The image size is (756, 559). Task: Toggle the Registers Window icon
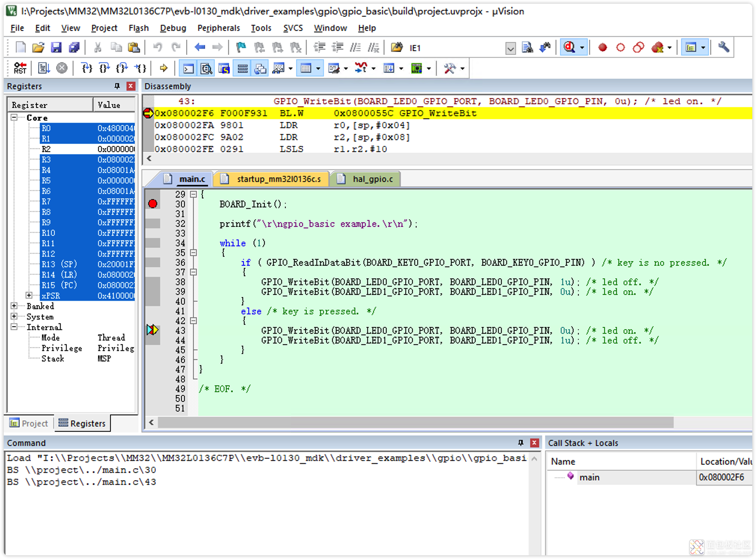click(x=242, y=68)
